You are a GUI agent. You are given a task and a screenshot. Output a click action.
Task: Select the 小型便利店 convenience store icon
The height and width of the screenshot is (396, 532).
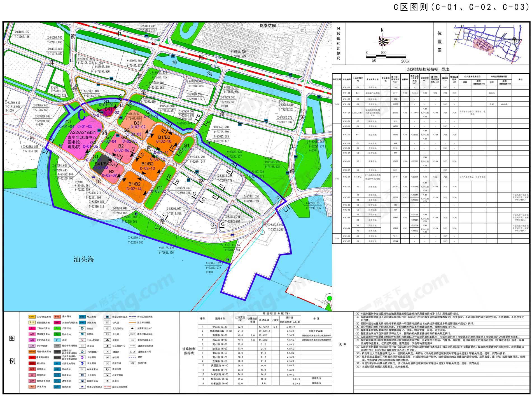(107, 375)
